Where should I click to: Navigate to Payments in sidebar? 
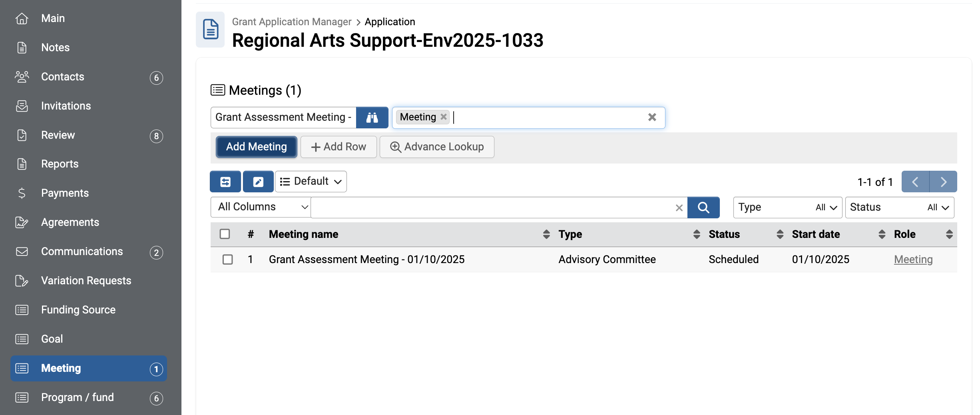[x=65, y=193]
